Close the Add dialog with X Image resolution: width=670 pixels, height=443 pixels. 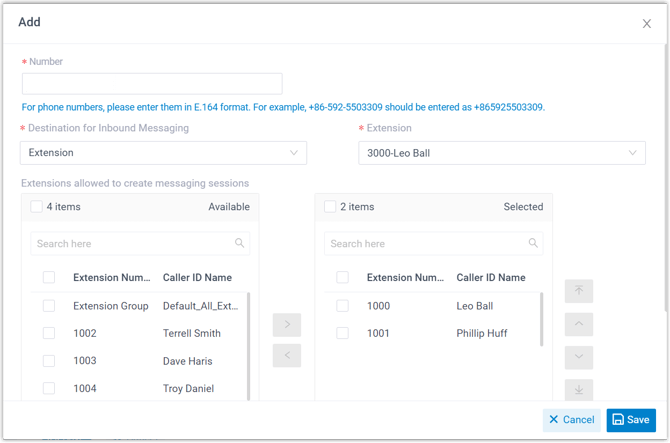click(x=647, y=24)
